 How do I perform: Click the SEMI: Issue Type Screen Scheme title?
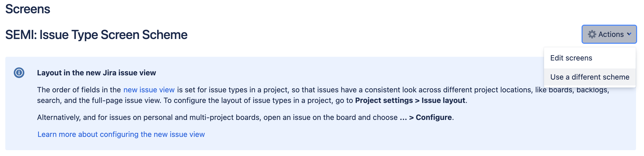[96, 35]
